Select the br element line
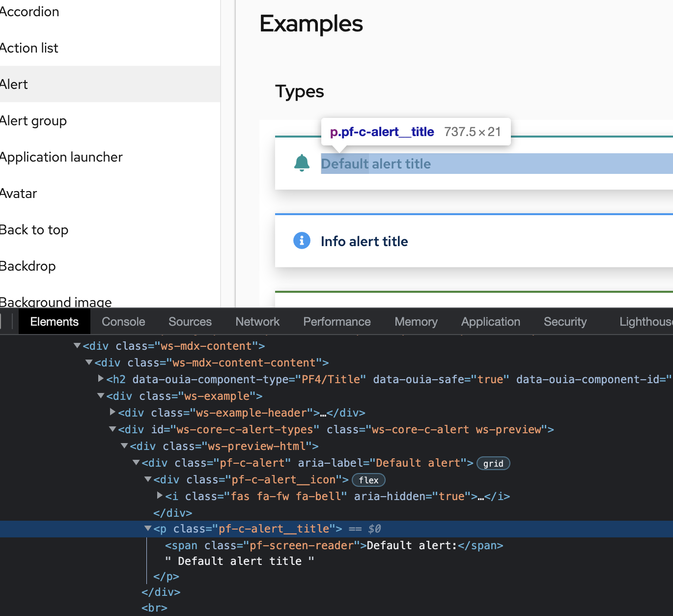The height and width of the screenshot is (616, 673). [154, 608]
